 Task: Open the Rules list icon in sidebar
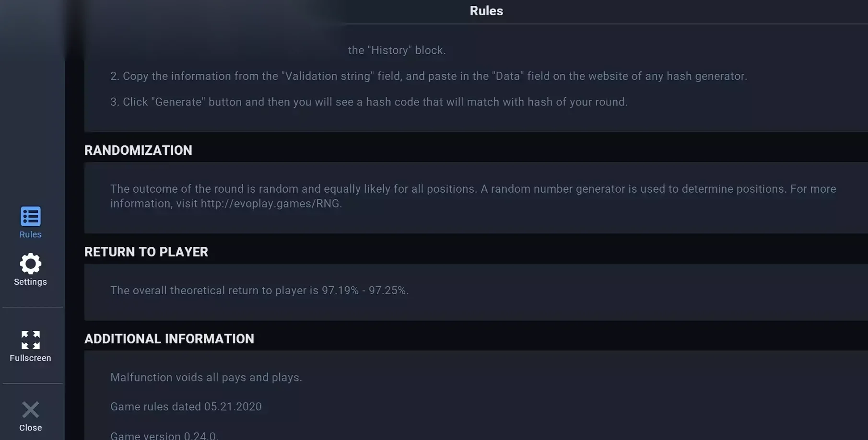(x=30, y=216)
